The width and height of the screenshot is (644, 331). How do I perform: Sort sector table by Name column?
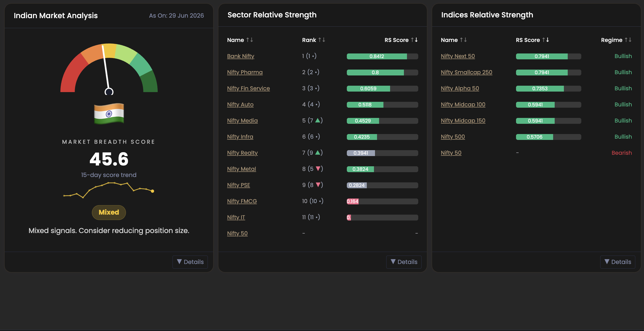tap(240, 40)
